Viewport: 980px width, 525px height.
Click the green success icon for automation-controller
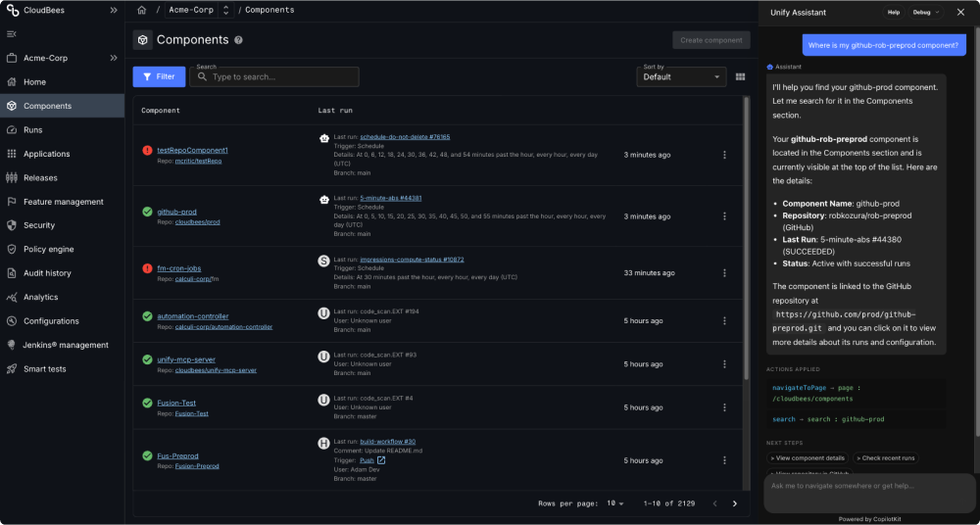pos(147,316)
